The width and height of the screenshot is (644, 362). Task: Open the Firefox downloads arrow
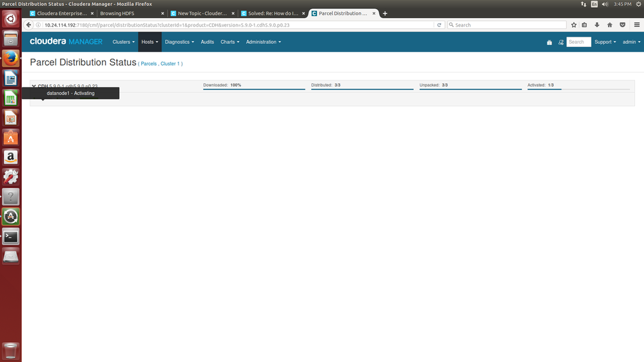point(597,25)
